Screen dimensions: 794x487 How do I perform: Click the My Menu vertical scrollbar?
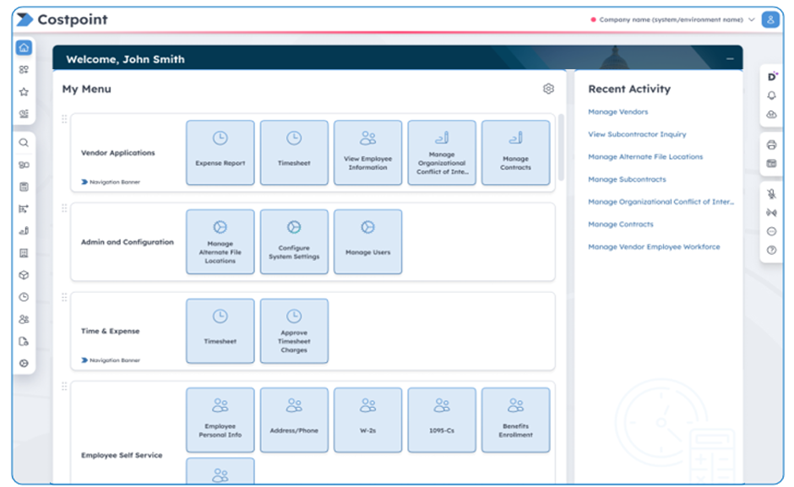(560, 150)
